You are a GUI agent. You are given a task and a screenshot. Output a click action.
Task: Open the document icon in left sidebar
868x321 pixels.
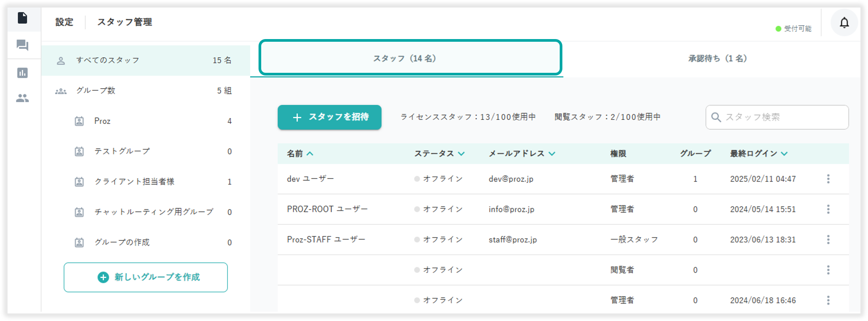[23, 18]
